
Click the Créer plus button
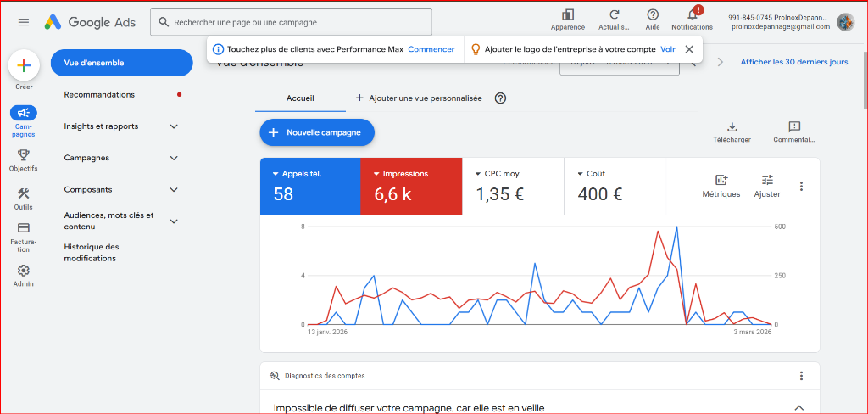click(x=24, y=64)
